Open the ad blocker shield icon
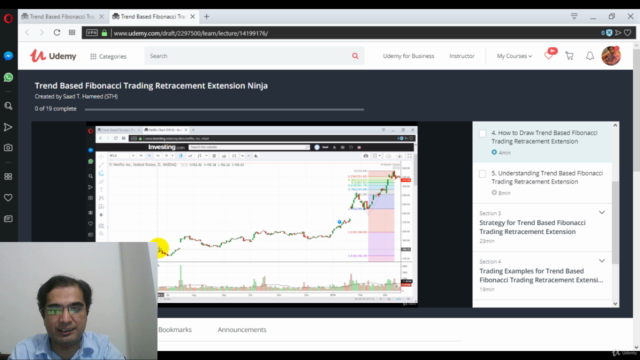640x360 pixels. [609, 33]
